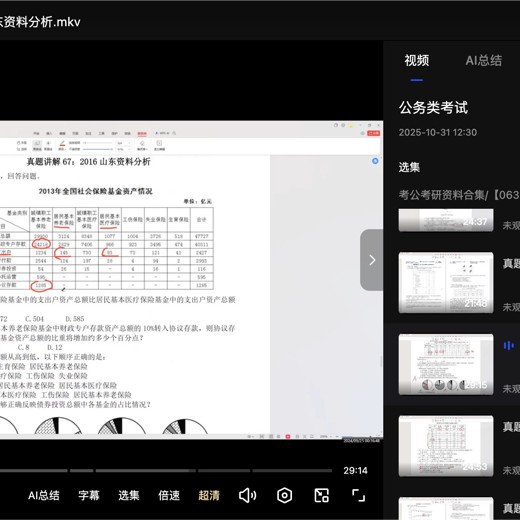Select the episode thumbnail with duration 24:53
This screenshot has height=520, width=520.
pos(446,446)
